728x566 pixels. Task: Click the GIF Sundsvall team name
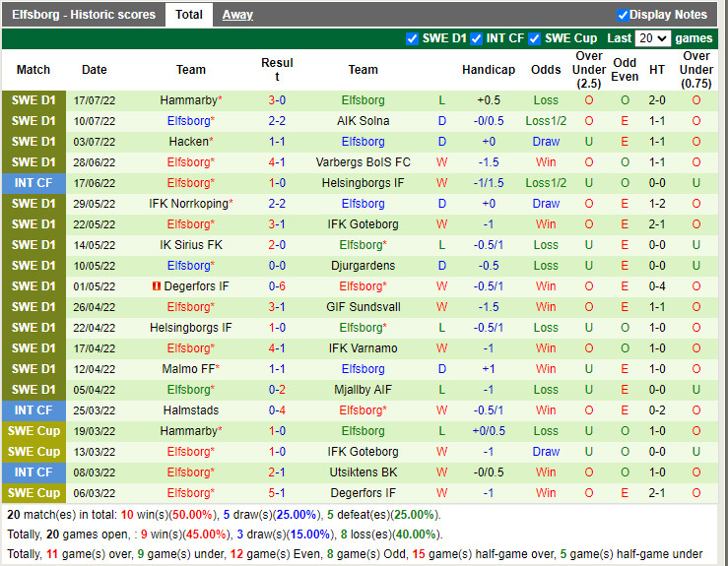pos(363,307)
